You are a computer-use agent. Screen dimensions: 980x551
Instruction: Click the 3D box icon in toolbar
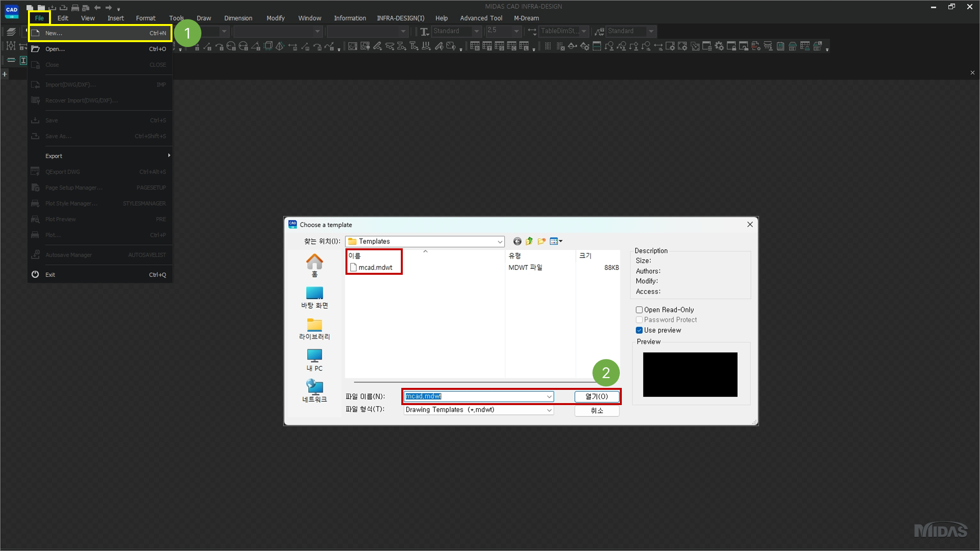268,46
